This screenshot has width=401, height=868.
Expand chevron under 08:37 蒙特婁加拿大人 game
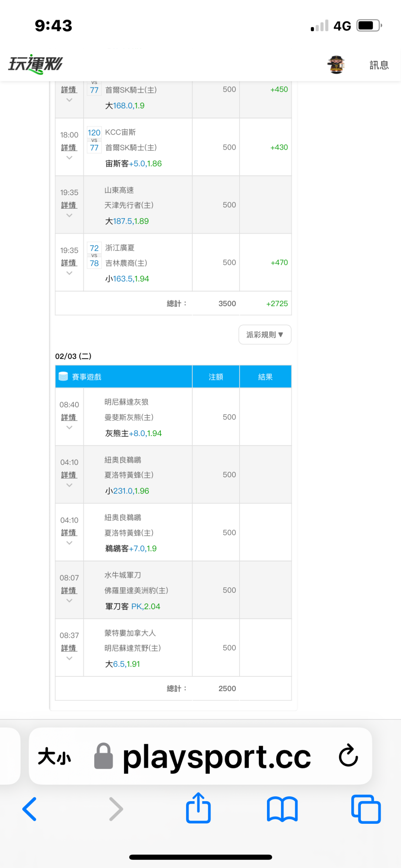tap(69, 658)
